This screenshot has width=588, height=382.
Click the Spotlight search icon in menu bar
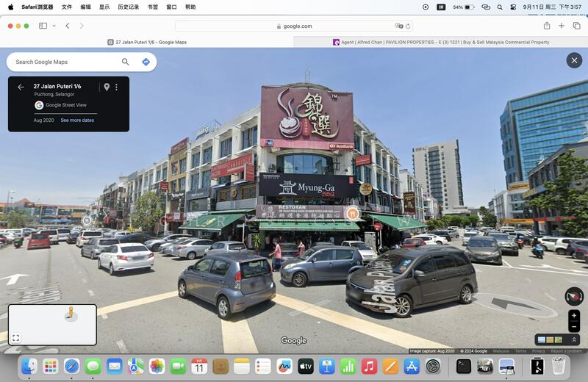coord(500,7)
